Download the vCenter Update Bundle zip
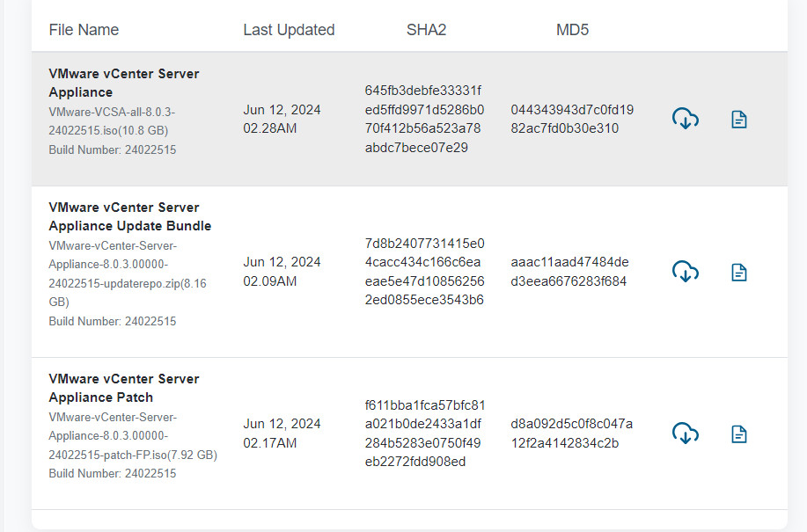Viewport: 807px width, 532px height. click(685, 272)
